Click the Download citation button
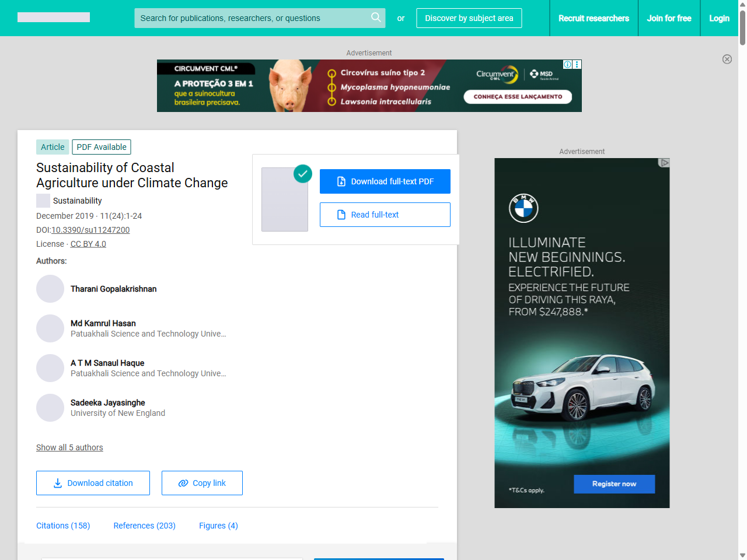The image size is (747, 560). click(93, 483)
